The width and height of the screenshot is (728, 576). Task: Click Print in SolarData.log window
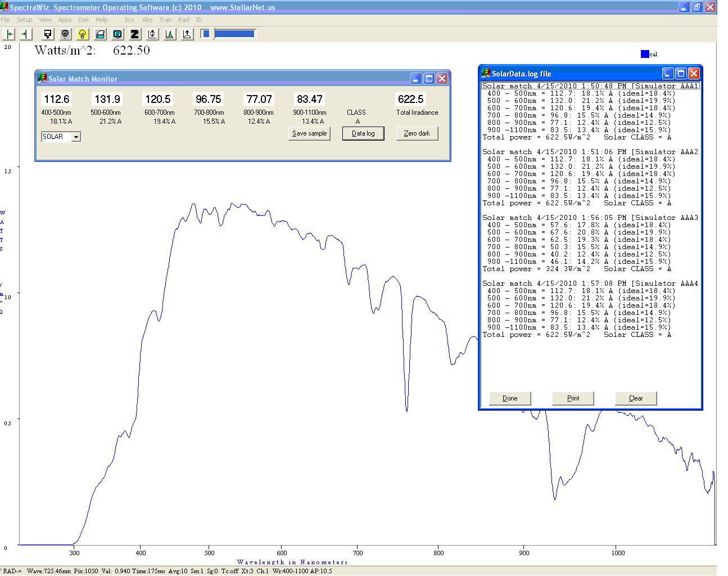tap(573, 398)
